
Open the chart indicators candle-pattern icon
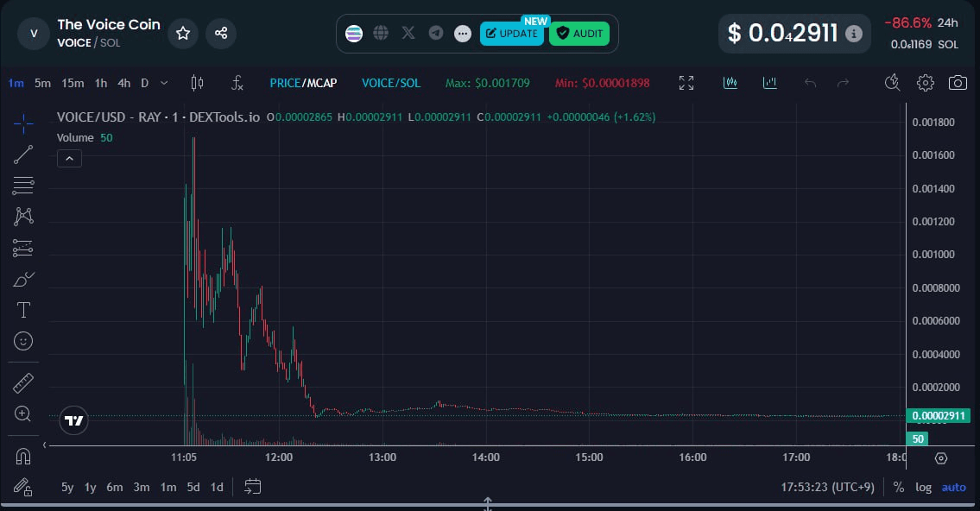[730, 83]
